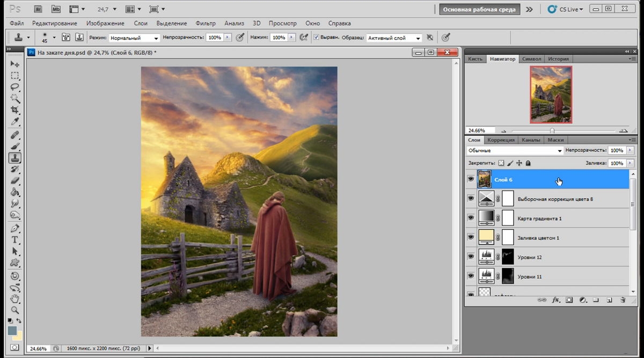Click Основная рабочая среда workspace button

point(479,9)
